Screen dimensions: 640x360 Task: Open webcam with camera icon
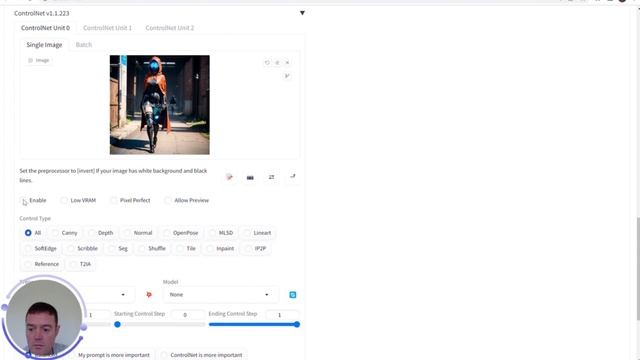click(x=250, y=177)
